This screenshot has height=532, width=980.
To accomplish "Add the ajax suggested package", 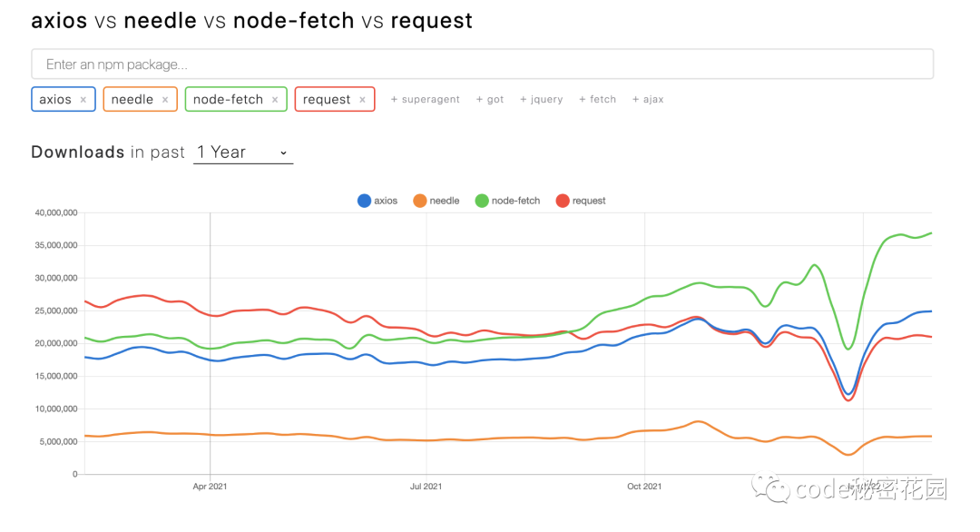I will (648, 100).
